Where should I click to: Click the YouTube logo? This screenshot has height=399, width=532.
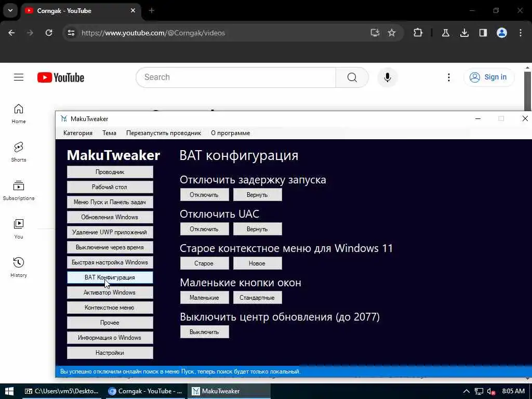(61, 77)
